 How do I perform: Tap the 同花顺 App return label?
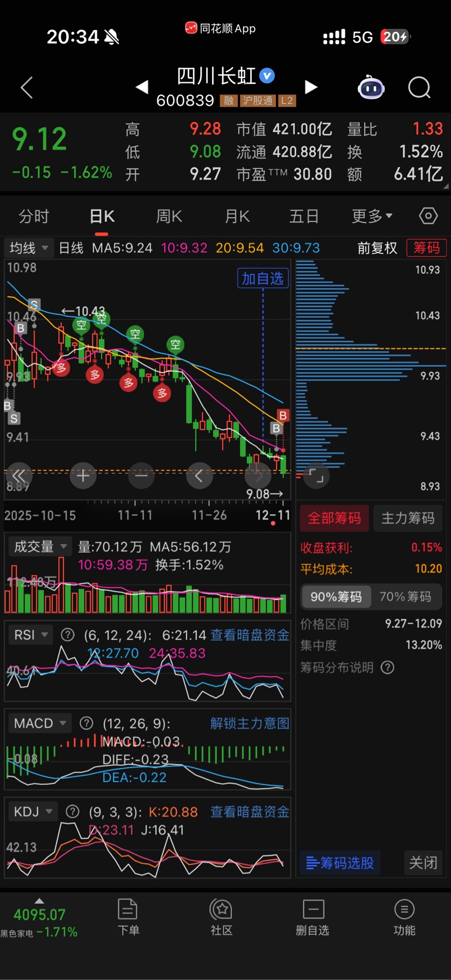click(221, 28)
